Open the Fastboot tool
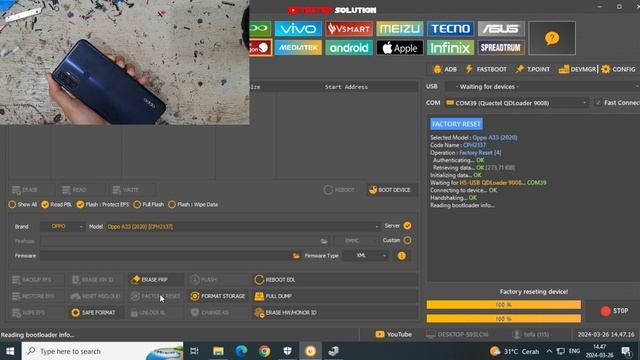This screenshot has width=640, height=360. click(486, 69)
